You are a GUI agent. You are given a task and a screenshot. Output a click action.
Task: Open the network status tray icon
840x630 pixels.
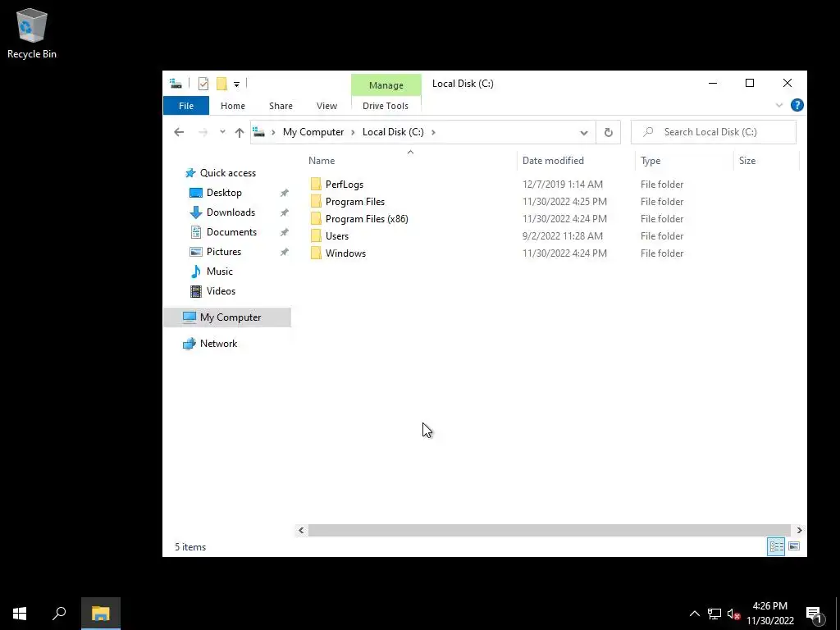[714, 614]
